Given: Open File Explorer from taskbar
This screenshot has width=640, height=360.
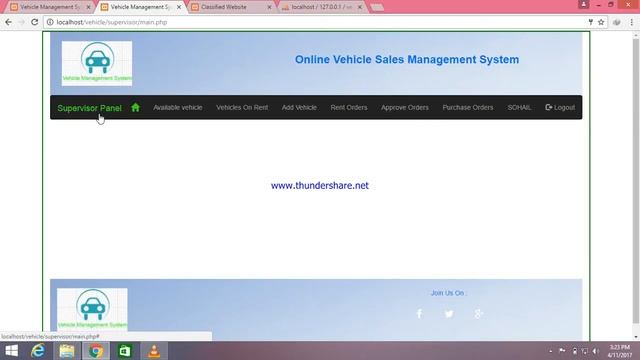Looking at the screenshot, I should click(67, 351).
